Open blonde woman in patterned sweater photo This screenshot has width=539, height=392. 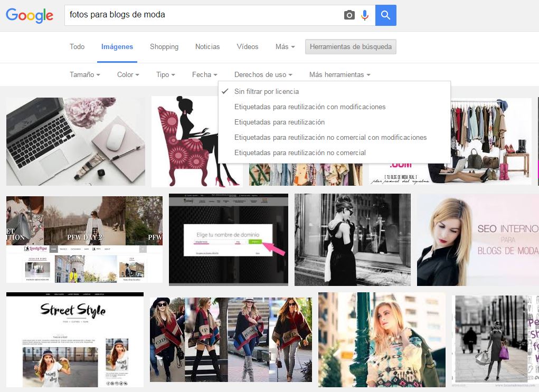coord(382,340)
